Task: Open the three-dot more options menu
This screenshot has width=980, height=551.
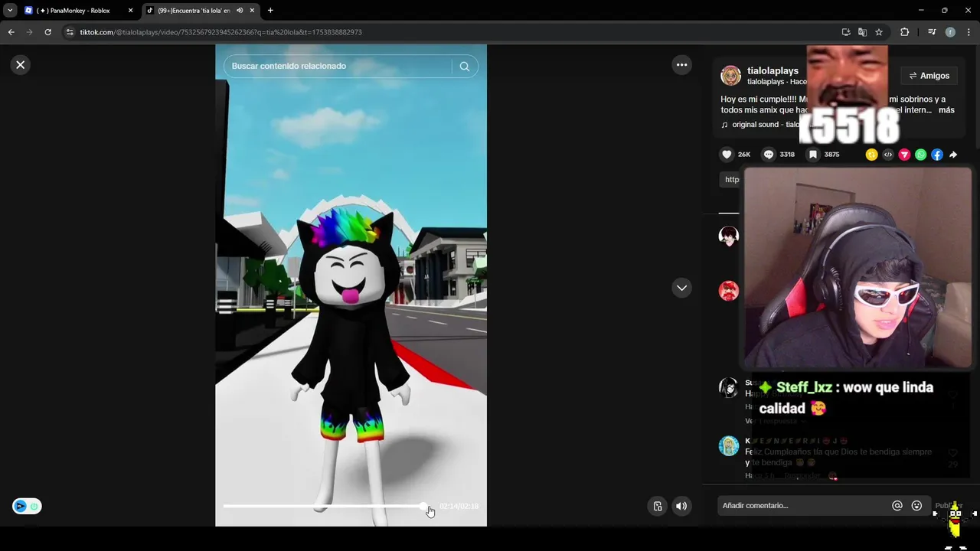Action: pyautogui.click(x=681, y=65)
